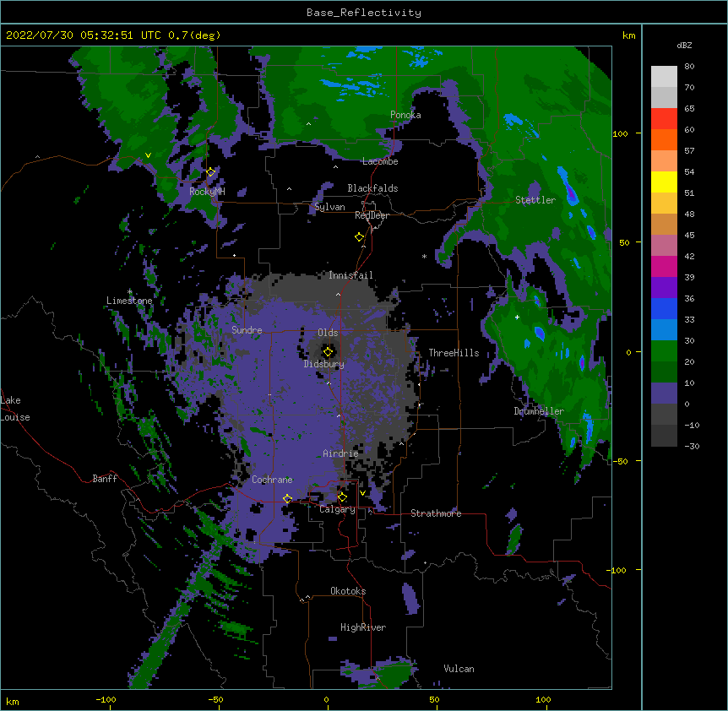Click the Sylvan label on map
Viewport: 728px width, 711px height.
[x=329, y=207]
